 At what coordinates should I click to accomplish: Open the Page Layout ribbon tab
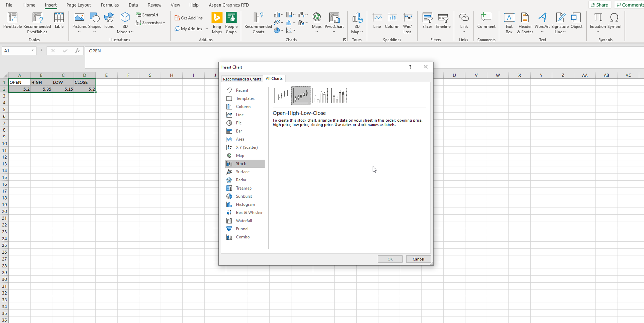(78, 5)
